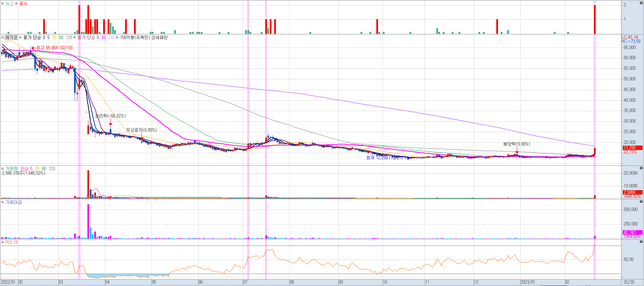Image resolution: width=644 pixels, height=286 pixels.
Task: Click the 65,000 price axis label
Action: click(630, 47)
